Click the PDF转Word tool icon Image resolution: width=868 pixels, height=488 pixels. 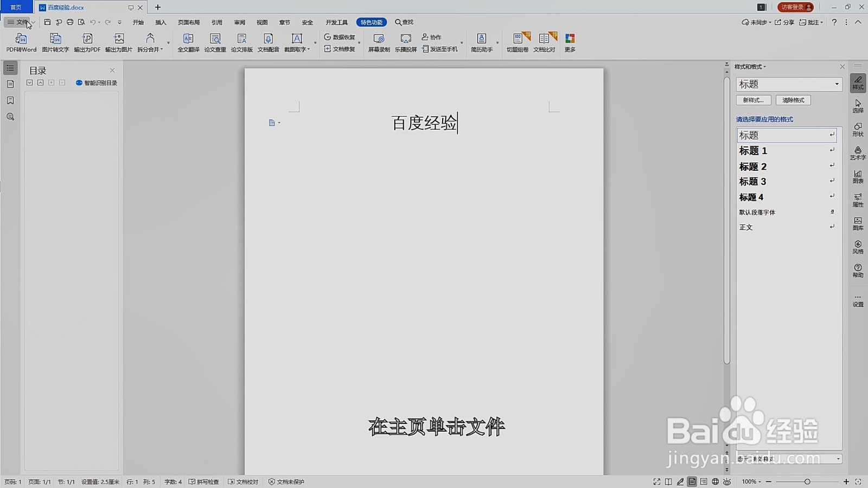coord(21,43)
